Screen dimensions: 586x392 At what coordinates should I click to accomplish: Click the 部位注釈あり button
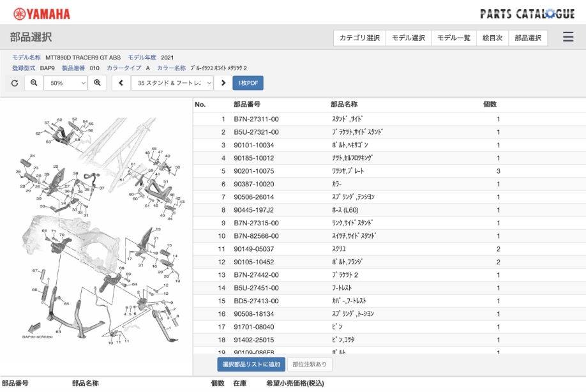tap(310, 365)
